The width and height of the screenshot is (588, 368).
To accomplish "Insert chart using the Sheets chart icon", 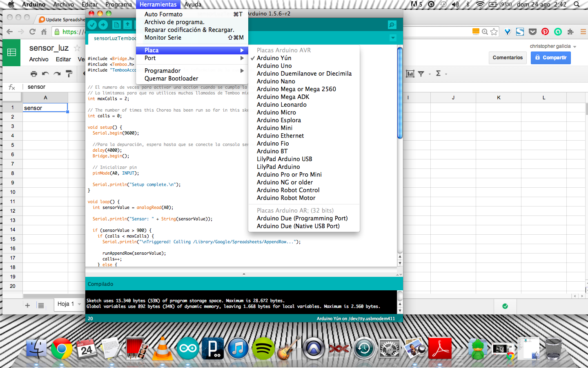I will (x=410, y=74).
